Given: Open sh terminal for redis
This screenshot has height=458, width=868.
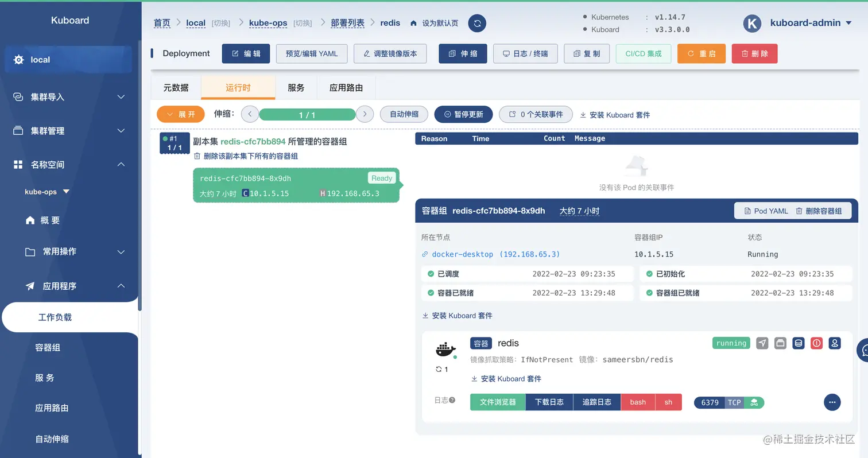Looking at the screenshot, I should [668, 402].
